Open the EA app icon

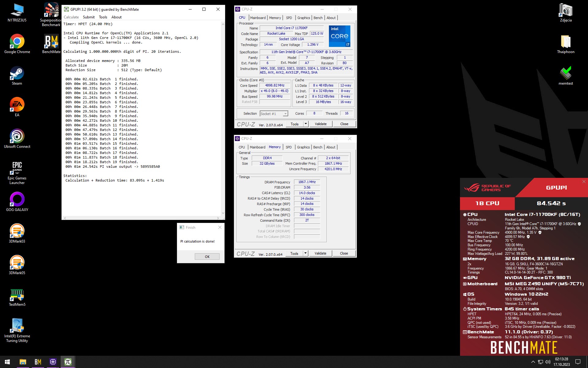17,107
